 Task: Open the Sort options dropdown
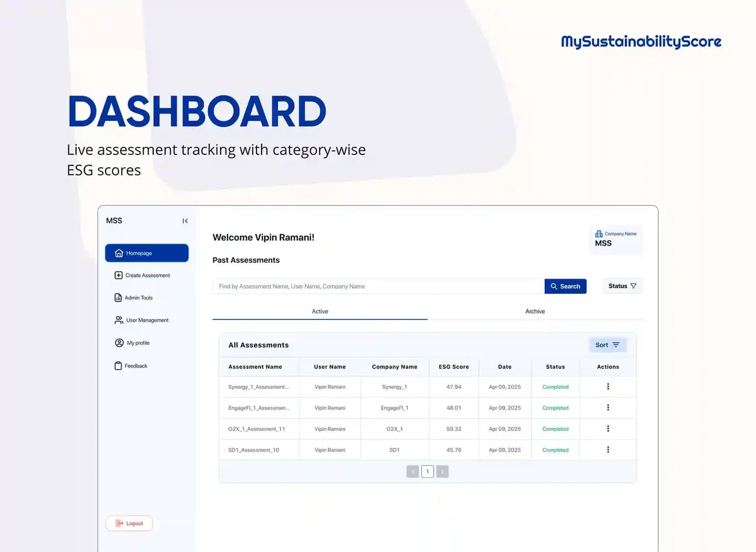[x=607, y=345]
